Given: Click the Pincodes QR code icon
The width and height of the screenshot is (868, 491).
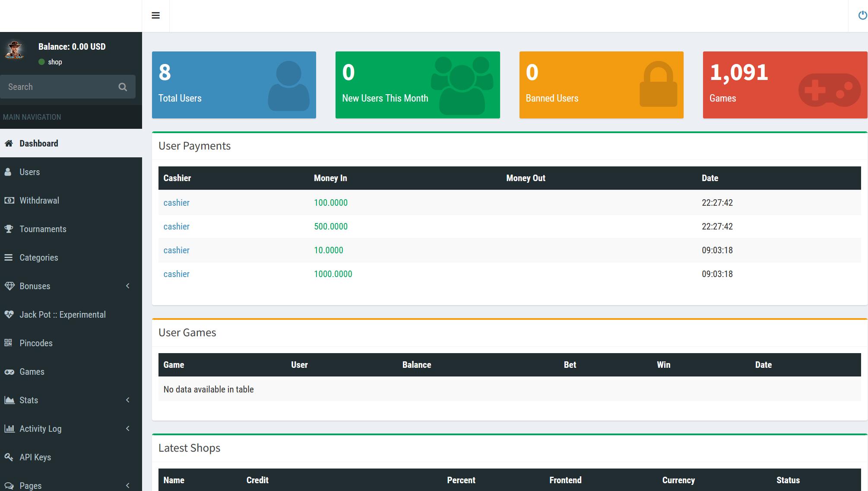Looking at the screenshot, I should click(x=8, y=343).
